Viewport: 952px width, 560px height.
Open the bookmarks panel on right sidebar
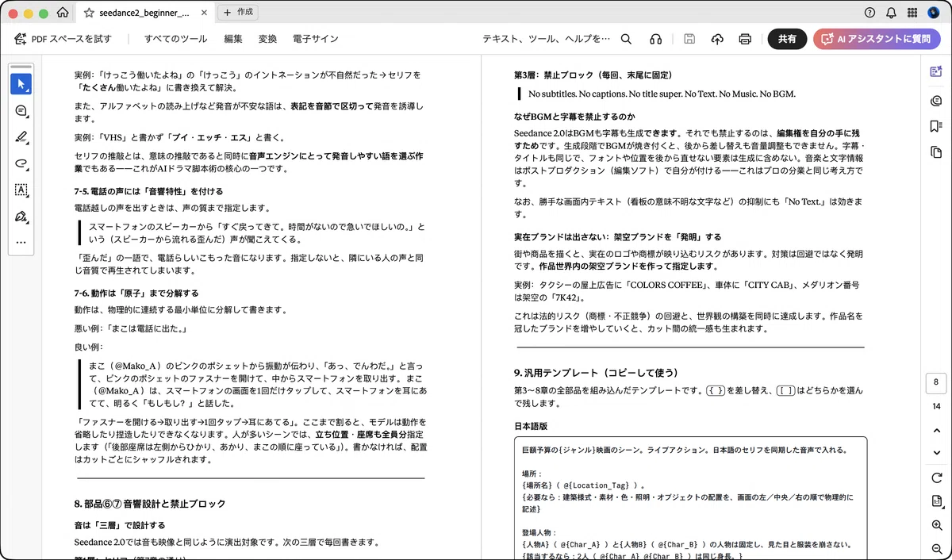point(935,125)
